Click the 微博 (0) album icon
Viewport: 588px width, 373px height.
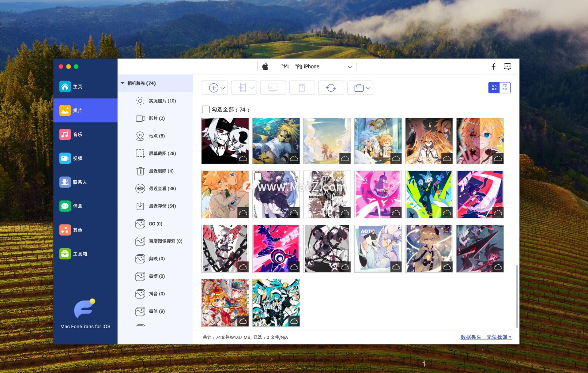tap(140, 276)
